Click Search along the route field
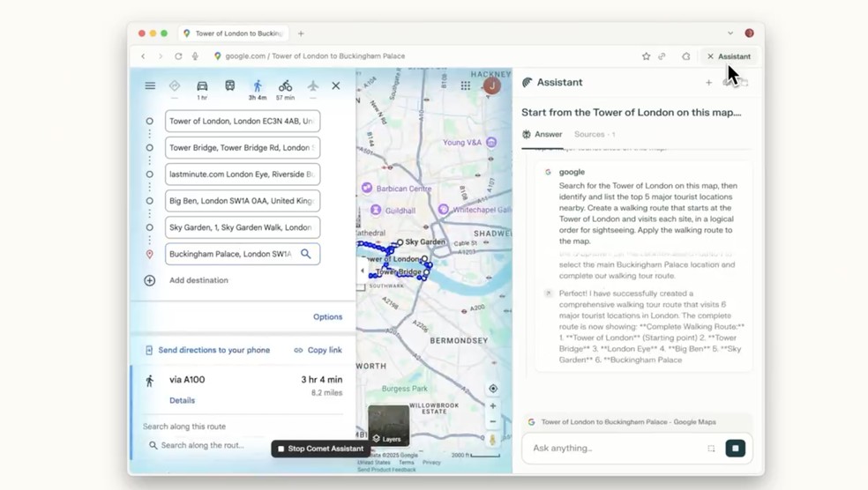Screen dimensions: 868x490 click(x=202, y=445)
